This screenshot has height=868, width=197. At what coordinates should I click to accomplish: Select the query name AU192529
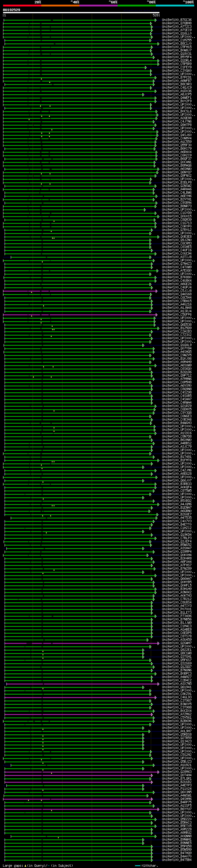(11, 10)
